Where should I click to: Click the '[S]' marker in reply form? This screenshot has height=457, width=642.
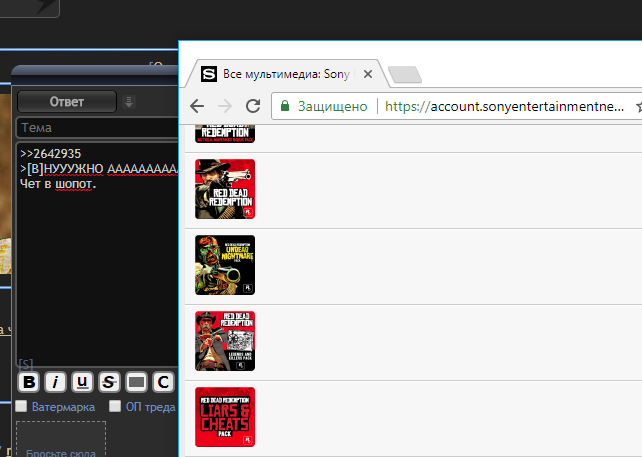[x=26, y=364]
